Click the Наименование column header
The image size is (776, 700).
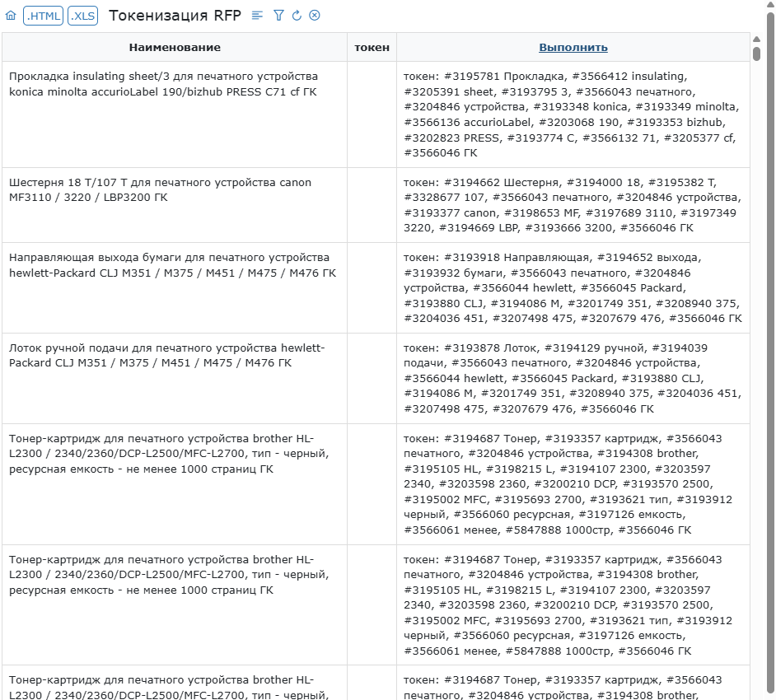(175, 48)
